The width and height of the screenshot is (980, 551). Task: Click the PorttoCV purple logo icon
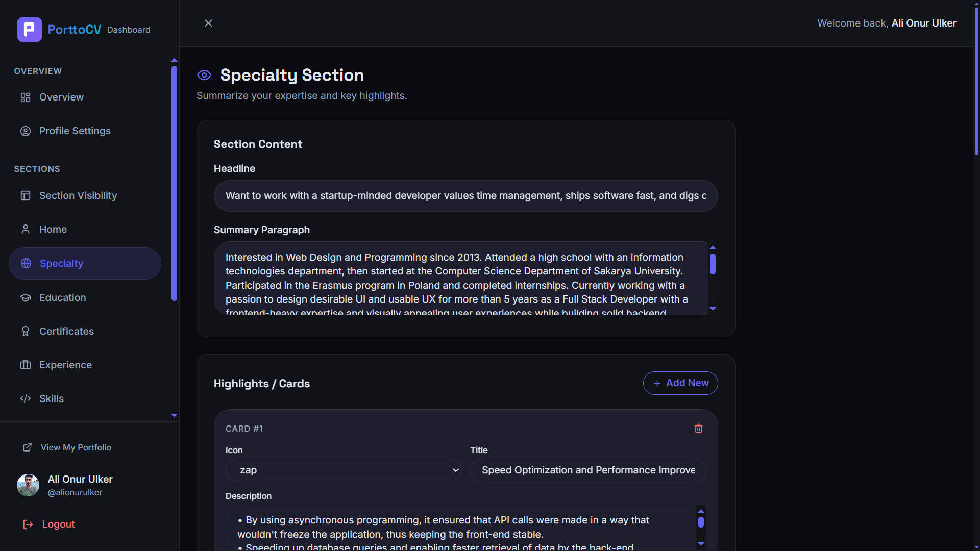click(29, 29)
